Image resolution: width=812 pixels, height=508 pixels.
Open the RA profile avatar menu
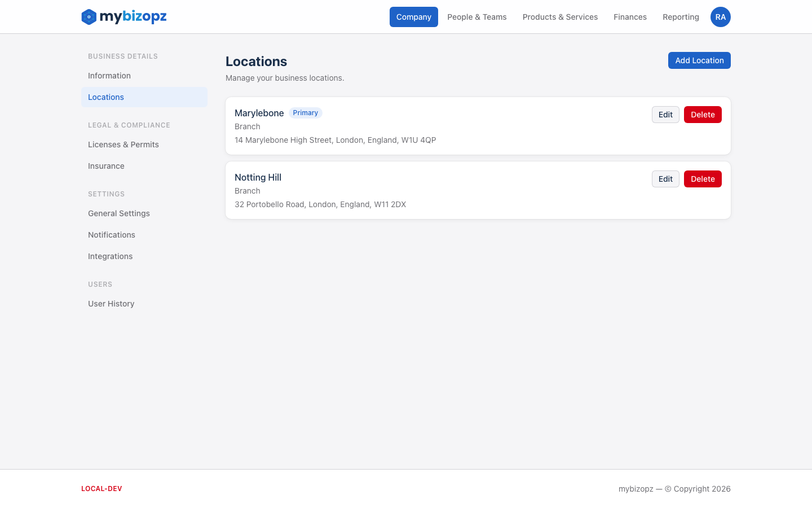(720, 17)
